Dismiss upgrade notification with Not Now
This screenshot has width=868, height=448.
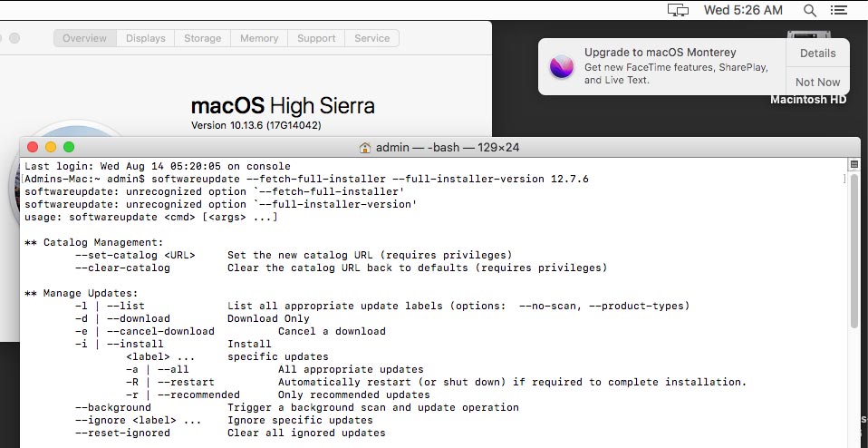click(x=817, y=82)
